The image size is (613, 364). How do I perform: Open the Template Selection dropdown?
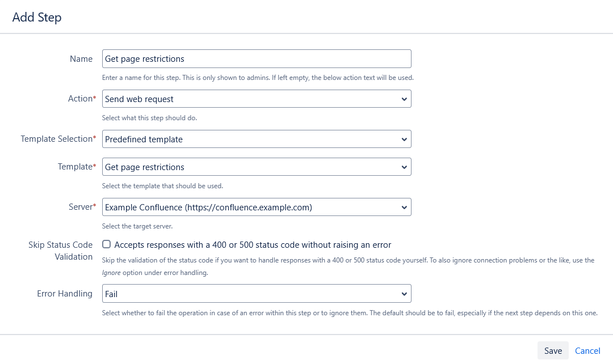click(257, 139)
